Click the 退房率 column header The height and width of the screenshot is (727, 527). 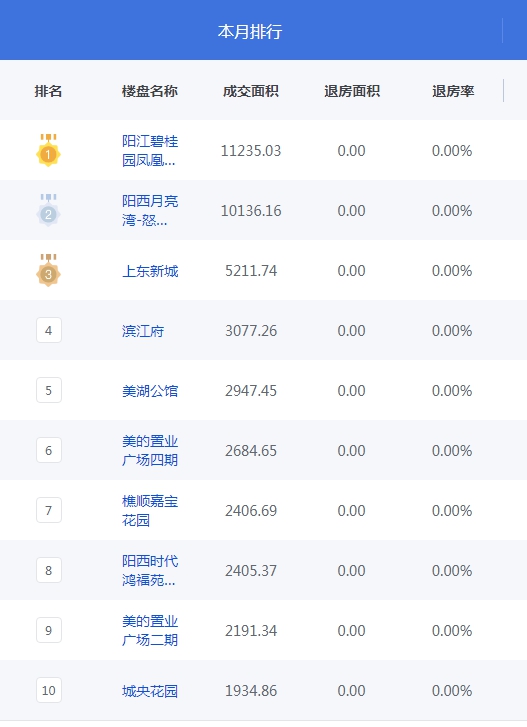click(x=453, y=91)
